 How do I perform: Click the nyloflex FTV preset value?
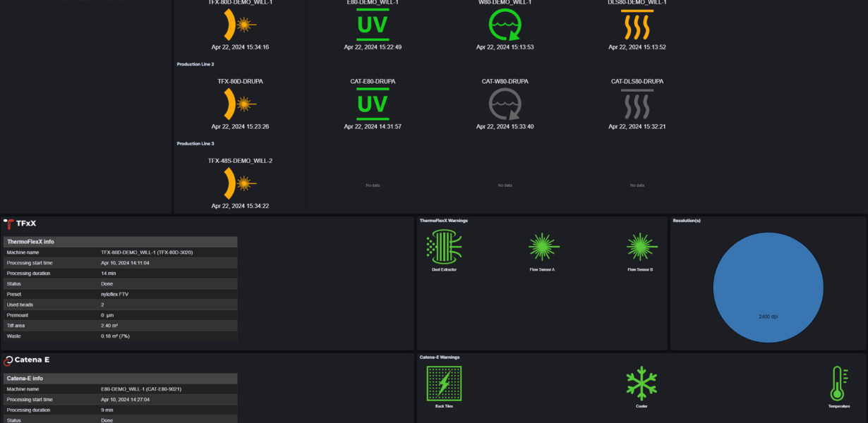[116, 294]
